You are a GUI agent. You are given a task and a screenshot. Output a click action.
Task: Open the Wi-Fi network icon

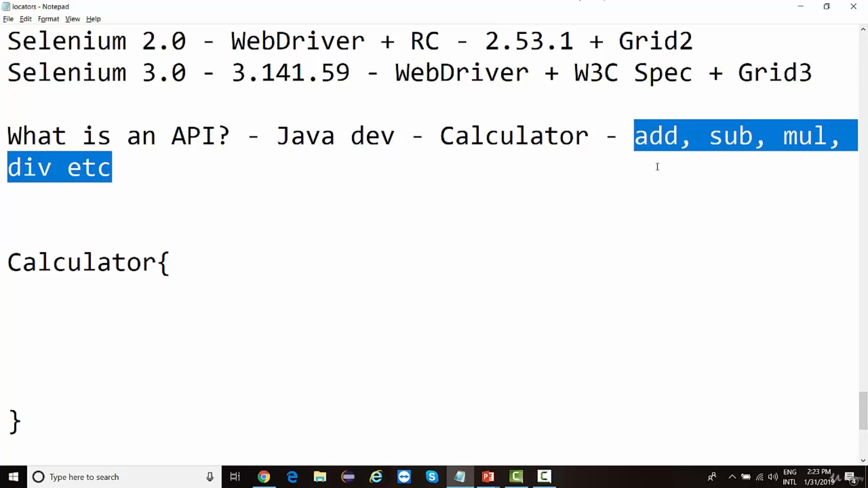(760, 477)
